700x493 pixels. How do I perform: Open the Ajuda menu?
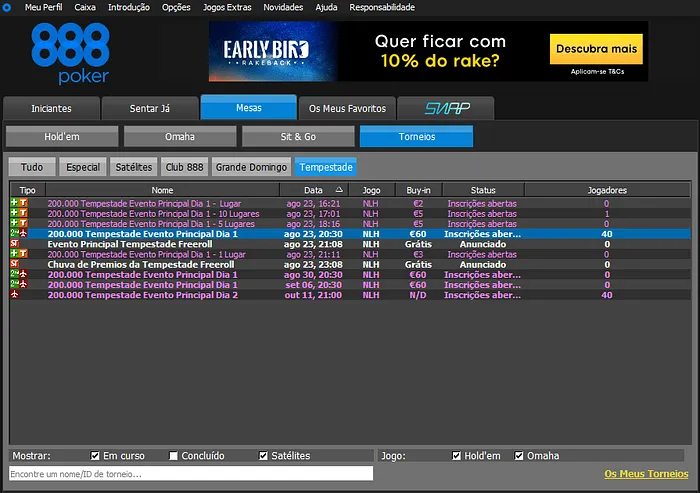(x=326, y=7)
